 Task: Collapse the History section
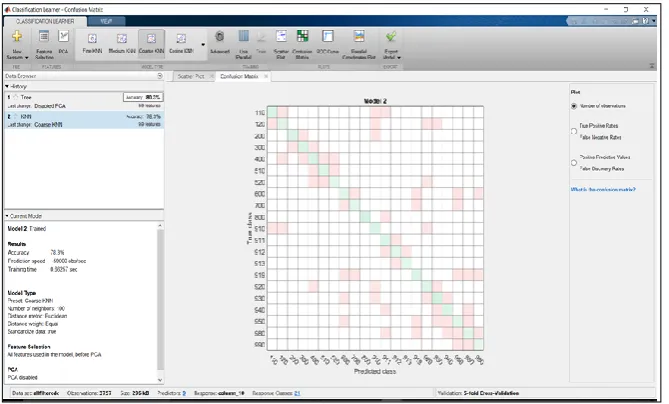tap(7, 86)
